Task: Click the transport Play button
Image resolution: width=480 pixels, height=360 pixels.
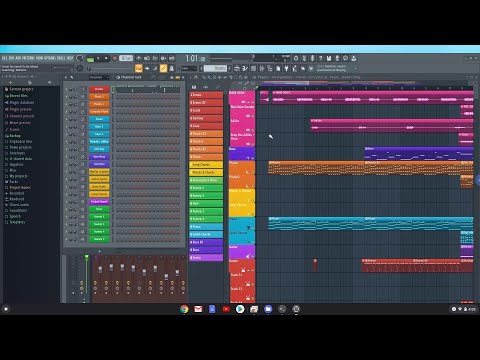Action: (98, 59)
